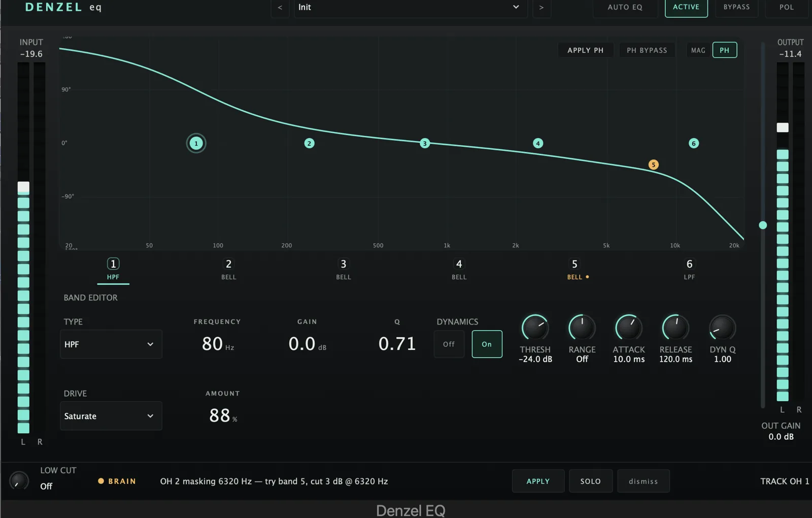Select band 3 node on the EQ curve

pos(425,143)
